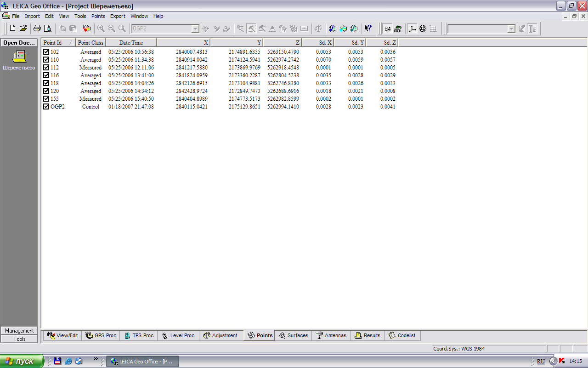Click the New project toolbar icon
Image resolution: width=588 pixels, height=368 pixels.
click(12, 29)
